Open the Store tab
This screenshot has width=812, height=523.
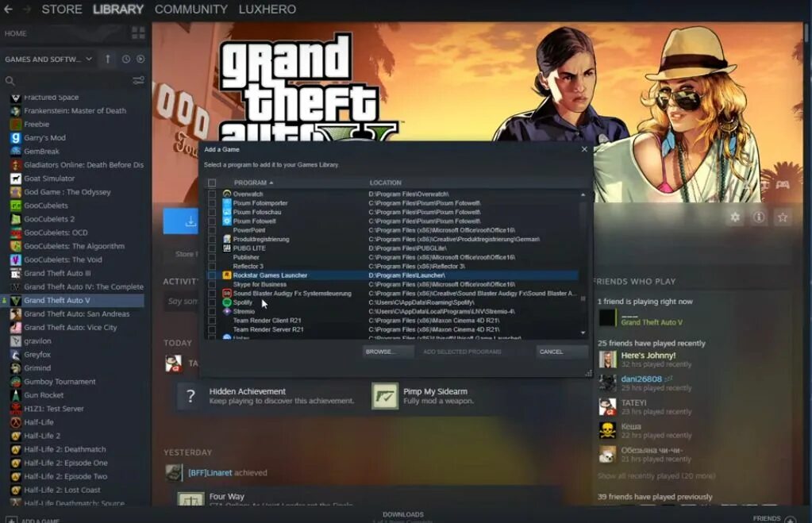coord(62,9)
